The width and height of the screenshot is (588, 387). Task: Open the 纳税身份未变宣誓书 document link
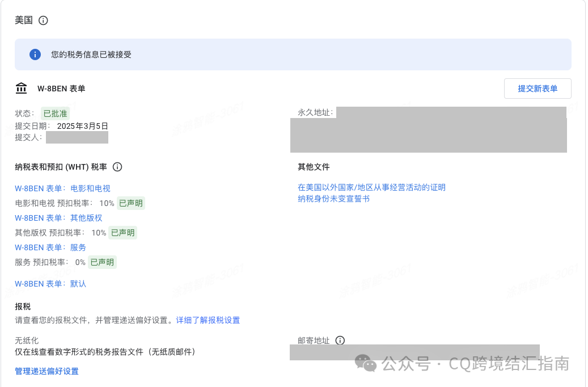[x=333, y=199]
